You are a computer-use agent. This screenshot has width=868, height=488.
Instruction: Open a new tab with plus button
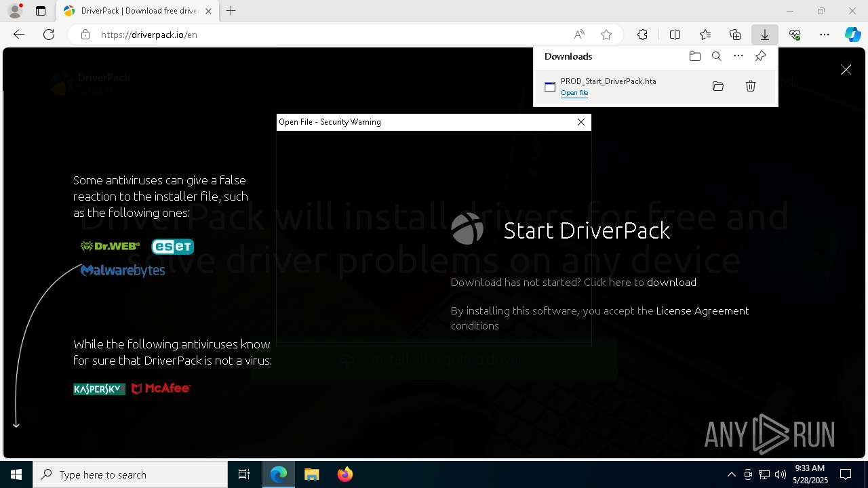pyautogui.click(x=231, y=11)
